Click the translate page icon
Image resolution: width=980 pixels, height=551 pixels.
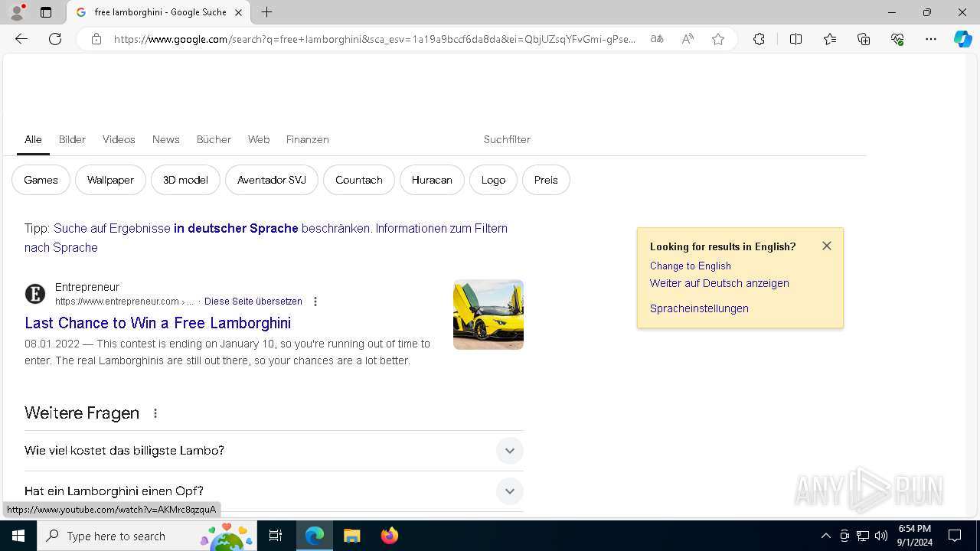(657, 39)
